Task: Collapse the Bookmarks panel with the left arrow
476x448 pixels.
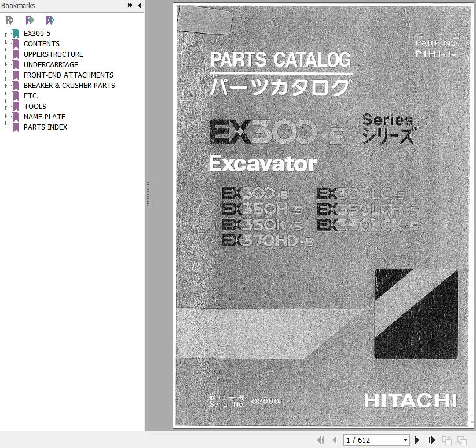Action: pos(140,5)
